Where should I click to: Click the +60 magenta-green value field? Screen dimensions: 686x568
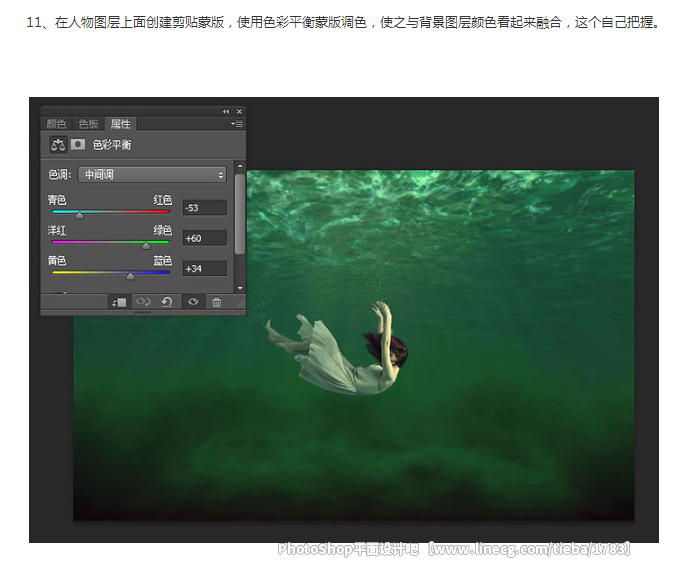(x=205, y=238)
